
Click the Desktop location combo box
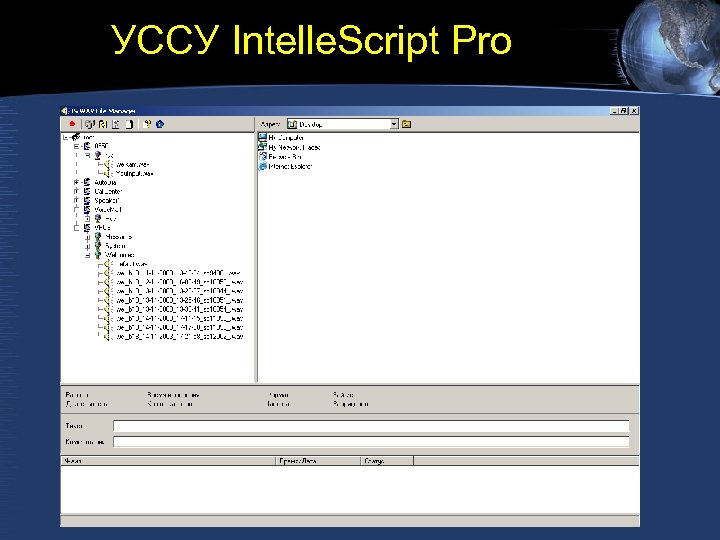tap(343, 124)
